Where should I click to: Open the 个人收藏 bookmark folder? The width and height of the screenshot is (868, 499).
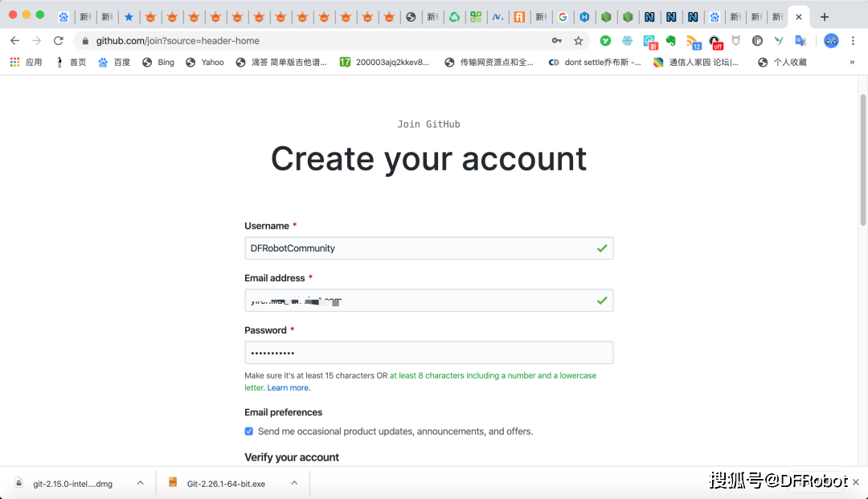(782, 62)
